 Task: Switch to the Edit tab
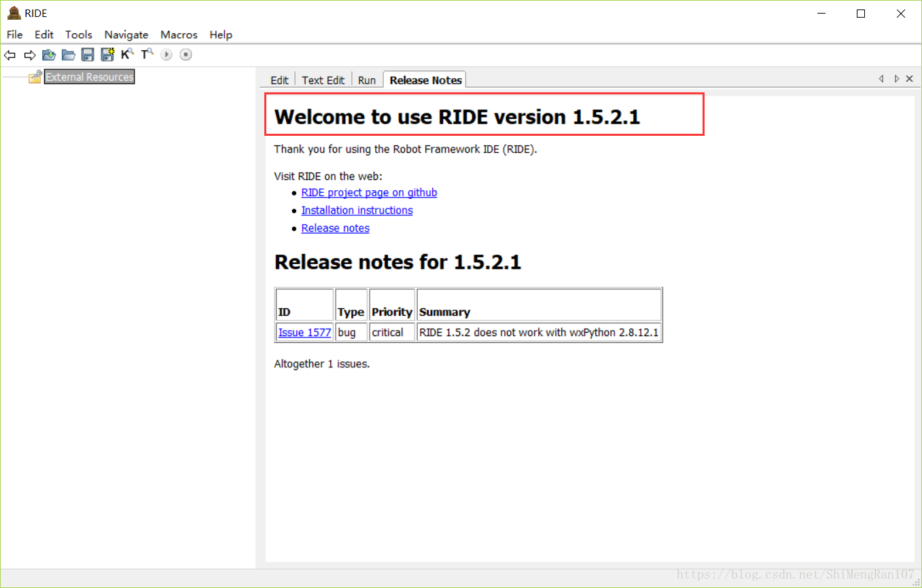tap(279, 80)
